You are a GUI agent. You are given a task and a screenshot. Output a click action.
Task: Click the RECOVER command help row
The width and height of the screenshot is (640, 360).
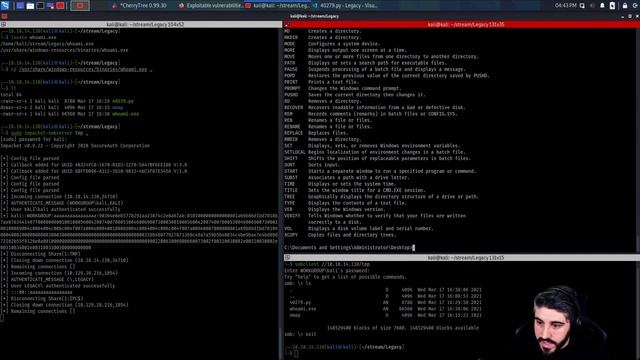(x=375, y=107)
